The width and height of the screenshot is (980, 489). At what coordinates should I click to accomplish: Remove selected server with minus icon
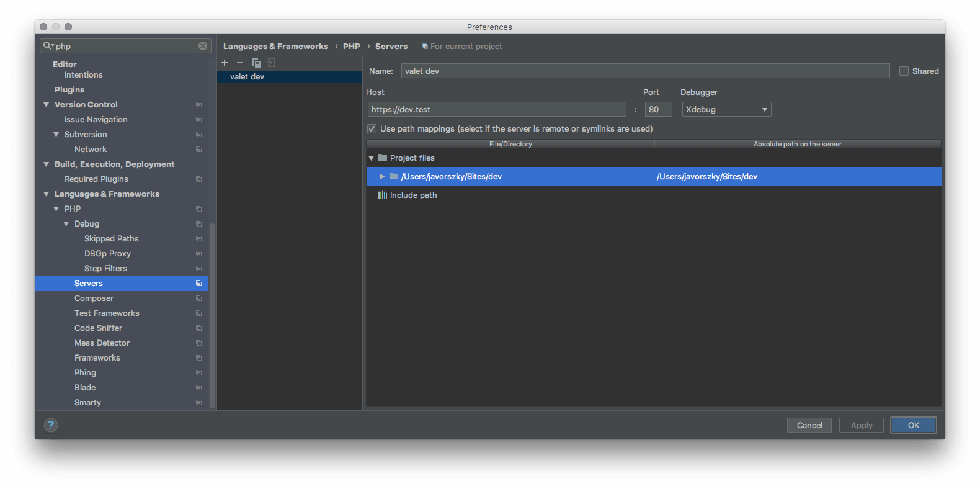click(x=240, y=63)
